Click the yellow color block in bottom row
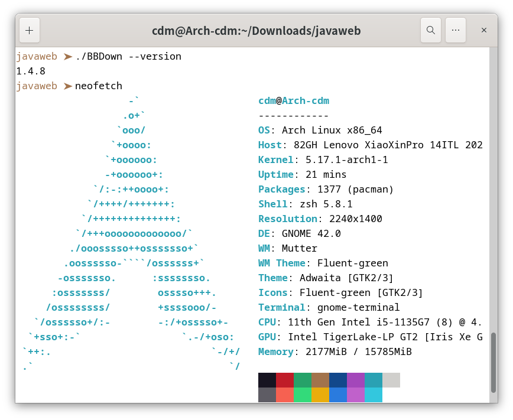This screenshot has width=513, height=420. click(x=320, y=395)
